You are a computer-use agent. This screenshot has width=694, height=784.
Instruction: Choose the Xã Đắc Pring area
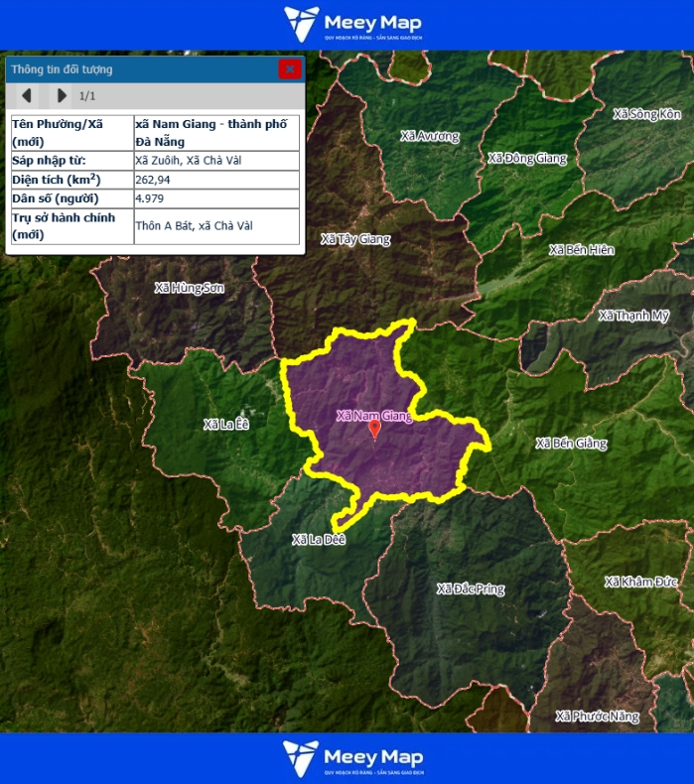(x=471, y=588)
